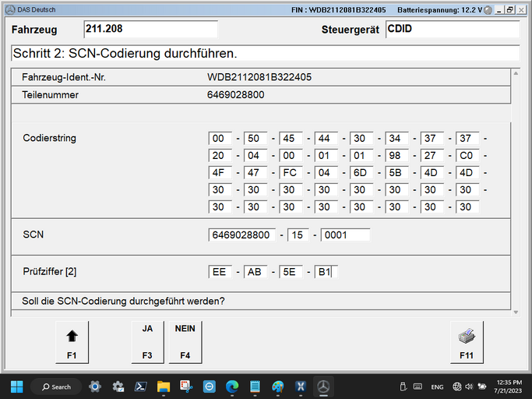Click the Codierstring cell 6D
The width and height of the screenshot is (532, 399).
[x=361, y=172]
